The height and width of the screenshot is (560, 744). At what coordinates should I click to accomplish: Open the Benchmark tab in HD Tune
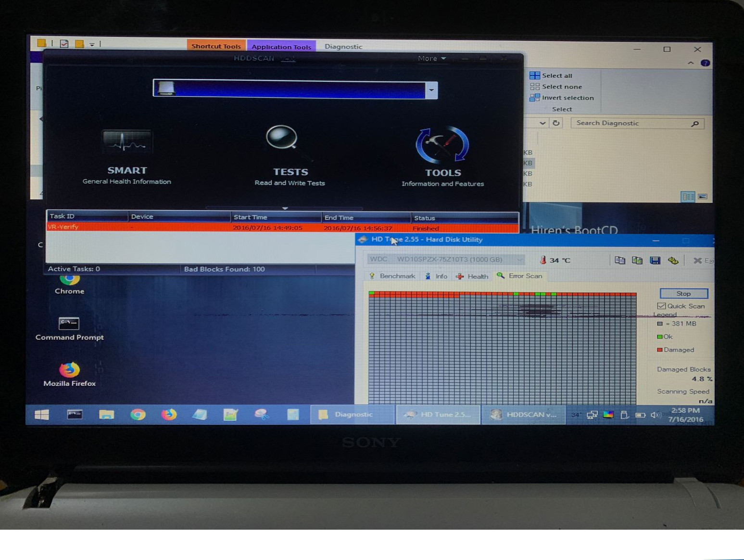(x=392, y=276)
